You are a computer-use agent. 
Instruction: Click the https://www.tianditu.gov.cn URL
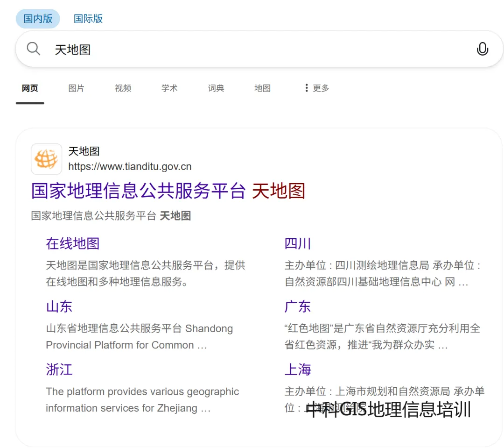click(130, 166)
